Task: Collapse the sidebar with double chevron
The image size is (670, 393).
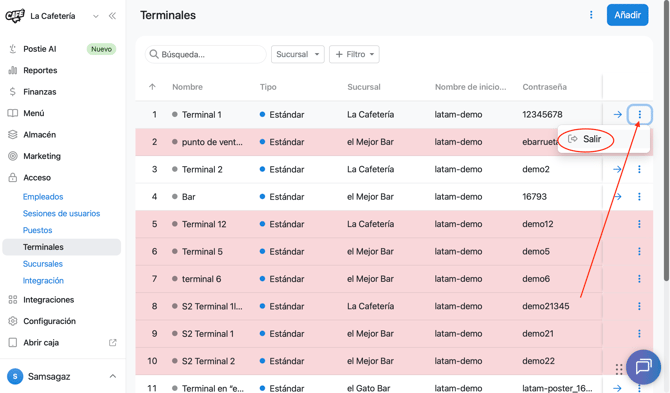Action: pos(112,16)
